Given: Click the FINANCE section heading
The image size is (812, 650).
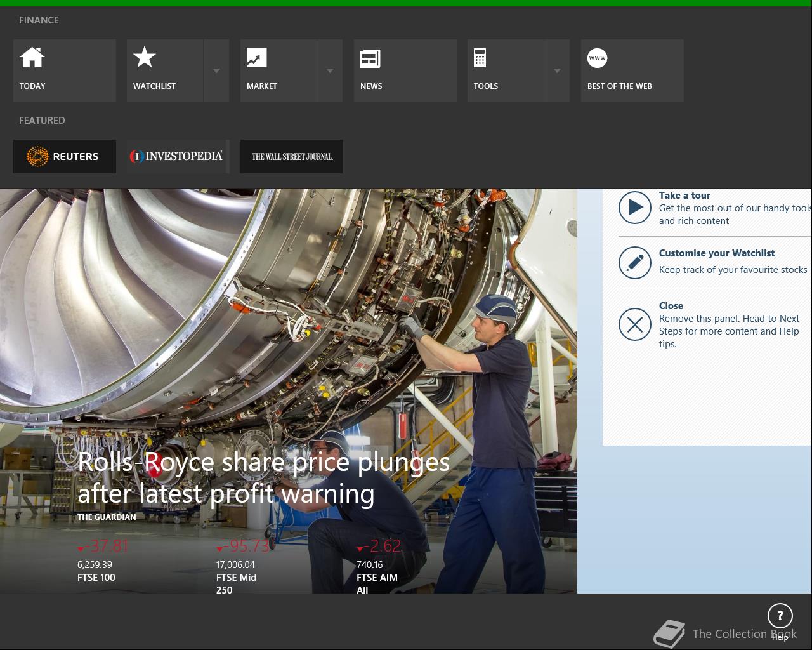Looking at the screenshot, I should 39,20.
